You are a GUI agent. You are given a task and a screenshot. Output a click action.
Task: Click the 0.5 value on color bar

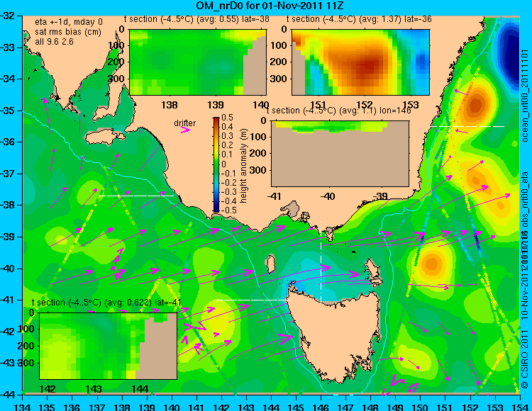(x=227, y=118)
